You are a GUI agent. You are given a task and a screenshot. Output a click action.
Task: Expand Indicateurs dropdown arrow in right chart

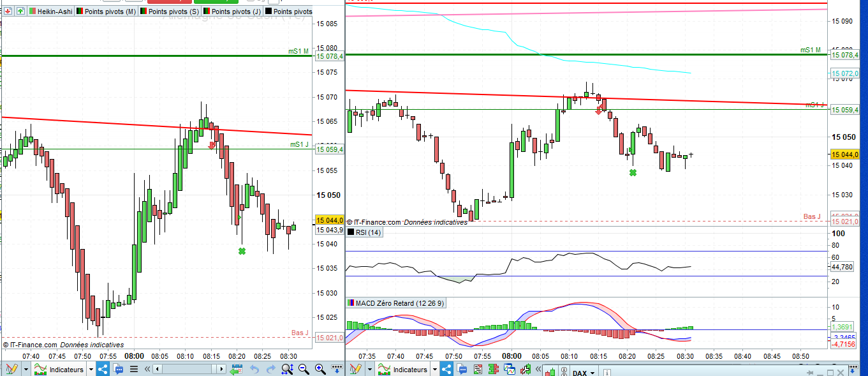pyautogui.click(x=435, y=369)
